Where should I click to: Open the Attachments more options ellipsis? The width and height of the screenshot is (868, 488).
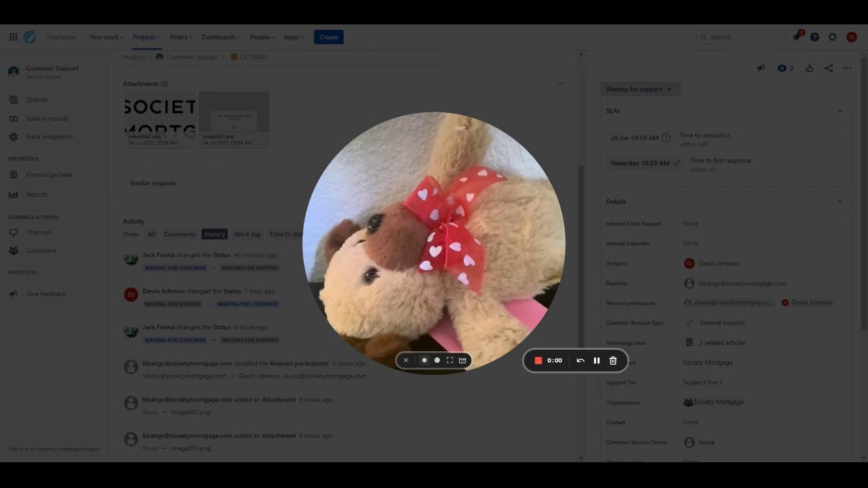(561, 83)
